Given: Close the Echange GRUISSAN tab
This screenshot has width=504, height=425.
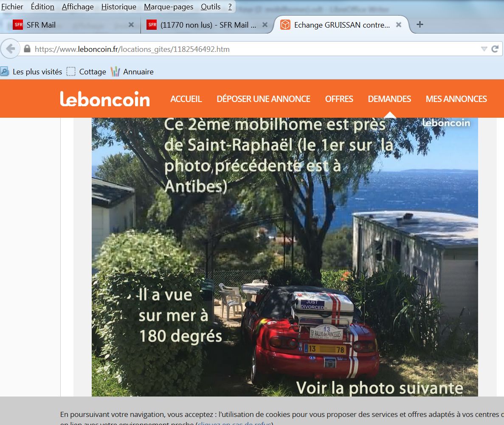Looking at the screenshot, I should [399, 25].
